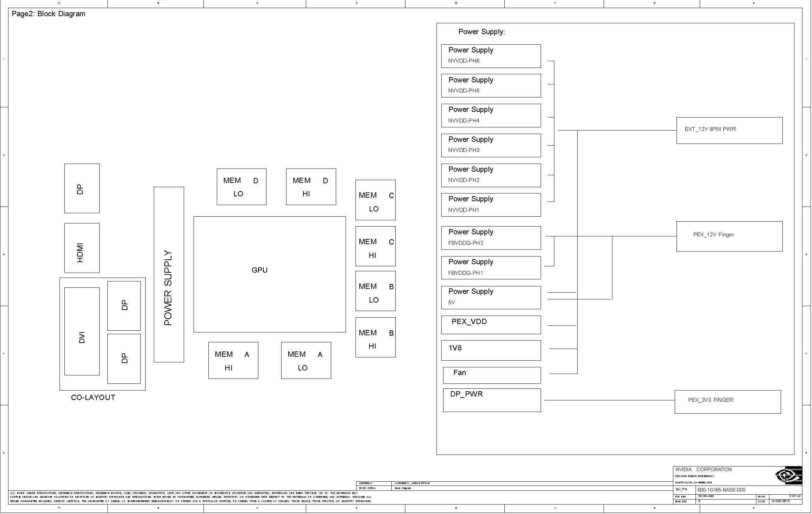Select the PEX_VDD box
Image resolution: width=812 pixels, height=514 pixels.
pos(491,325)
